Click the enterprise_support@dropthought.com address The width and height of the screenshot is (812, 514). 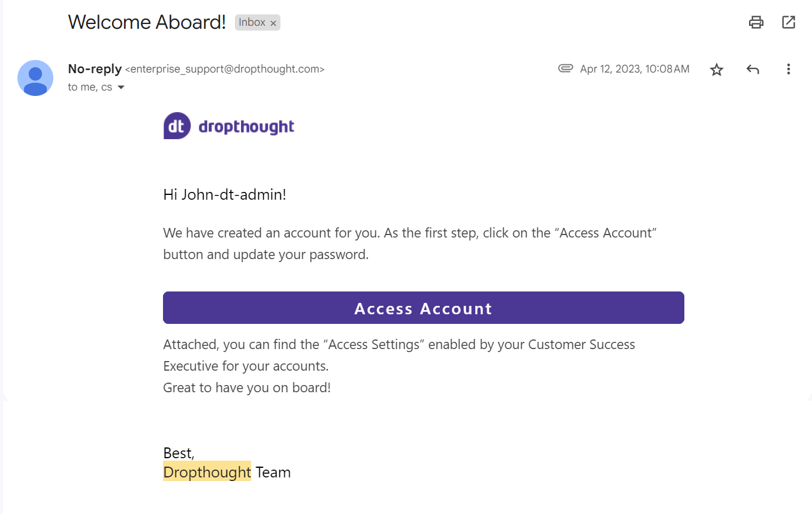(x=225, y=70)
